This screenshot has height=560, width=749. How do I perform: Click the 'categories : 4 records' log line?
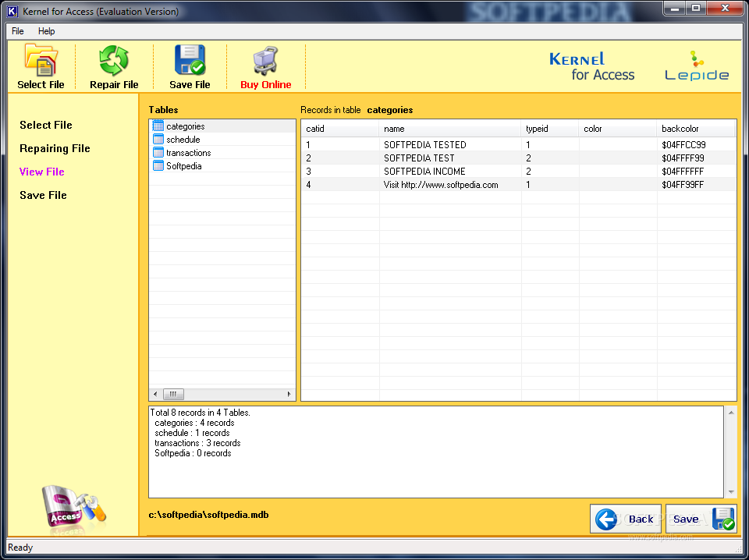click(194, 423)
